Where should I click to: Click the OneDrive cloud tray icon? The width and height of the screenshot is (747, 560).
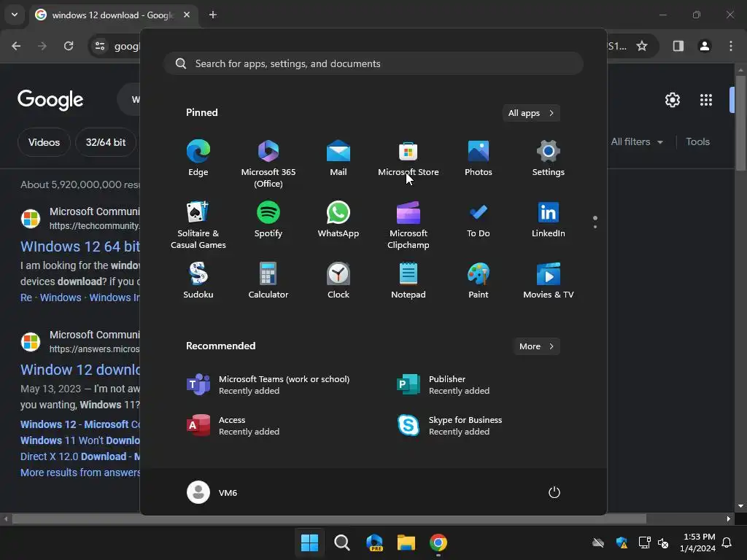(598, 542)
